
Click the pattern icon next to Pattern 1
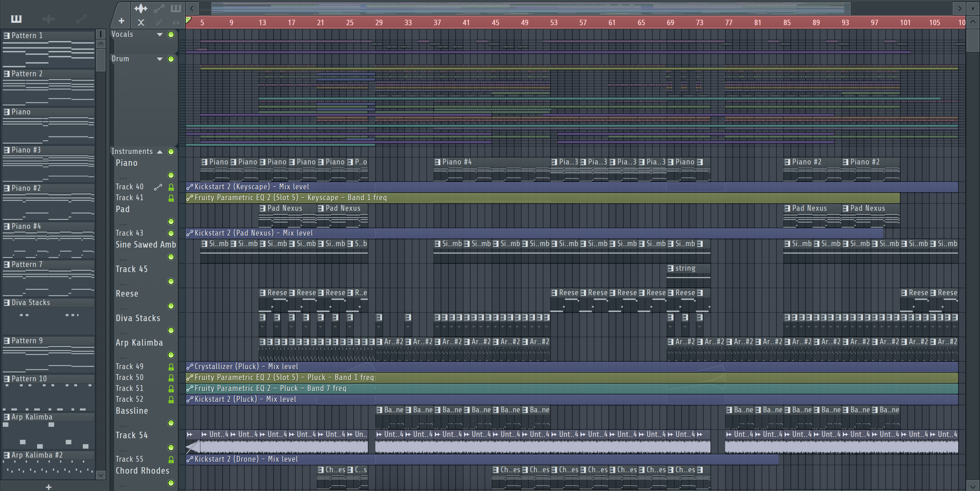tap(6, 35)
